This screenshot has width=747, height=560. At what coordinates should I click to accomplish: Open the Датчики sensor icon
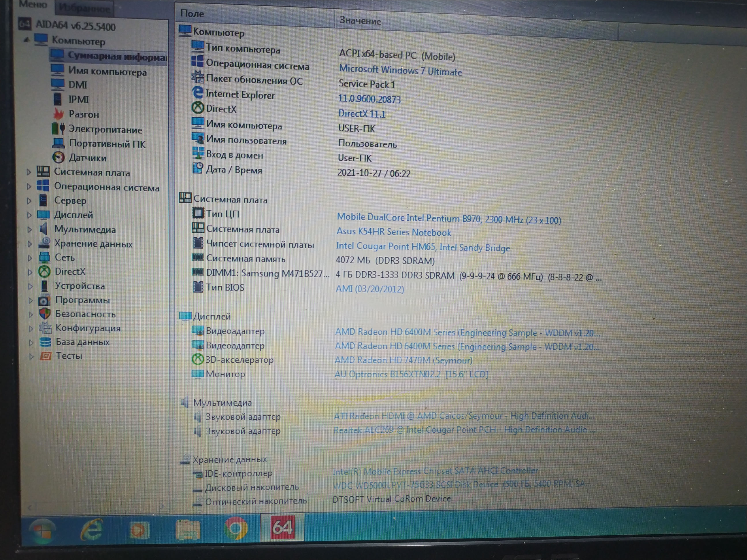click(59, 157)
